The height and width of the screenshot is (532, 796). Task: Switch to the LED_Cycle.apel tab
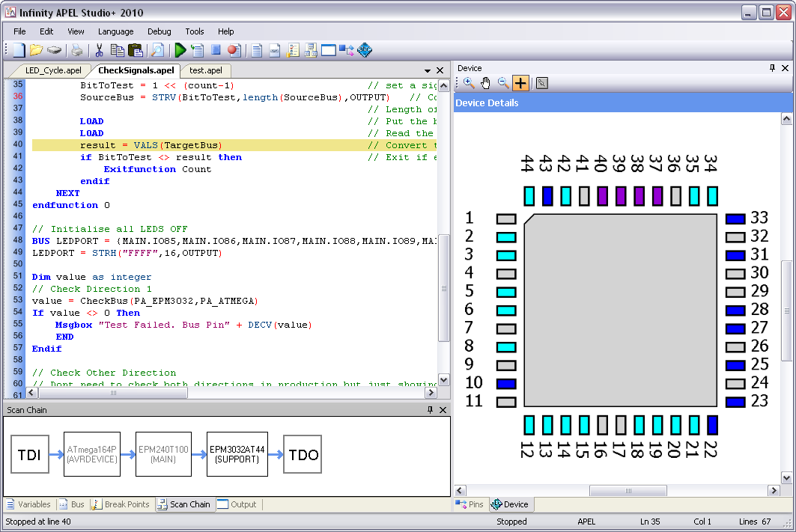53,70
